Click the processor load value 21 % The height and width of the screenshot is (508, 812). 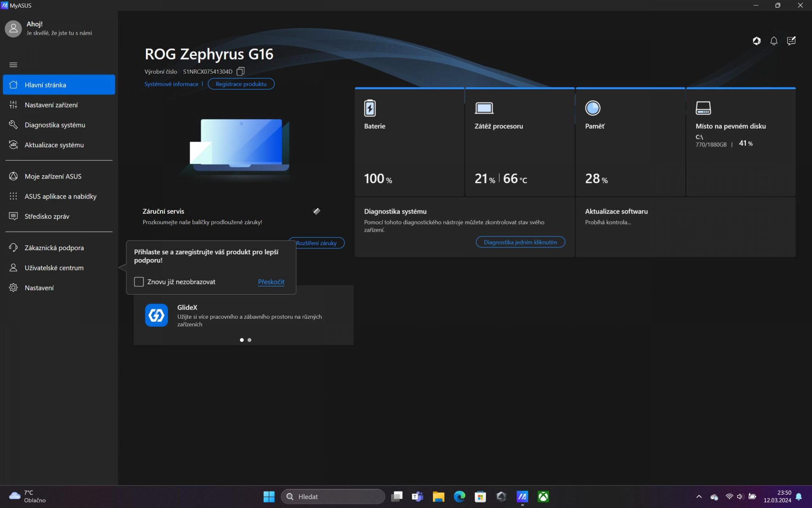click(x=485, y=179)
